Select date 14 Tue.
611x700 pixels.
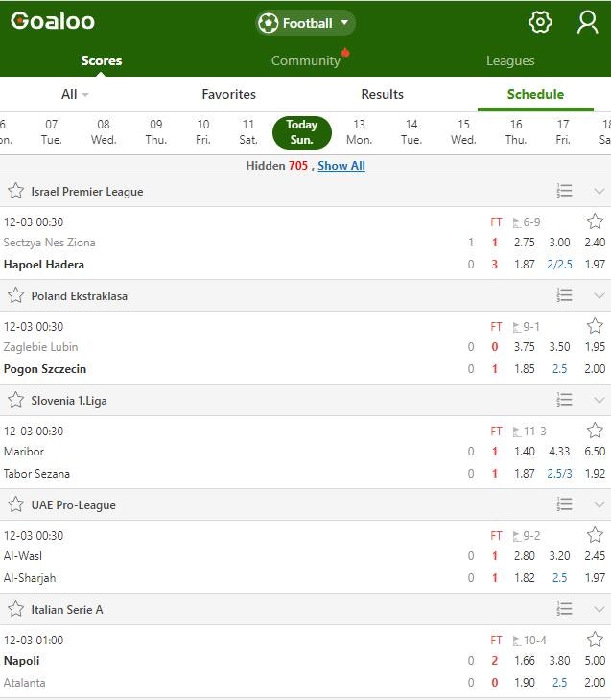pyautogui.click(x=411, y=132)
